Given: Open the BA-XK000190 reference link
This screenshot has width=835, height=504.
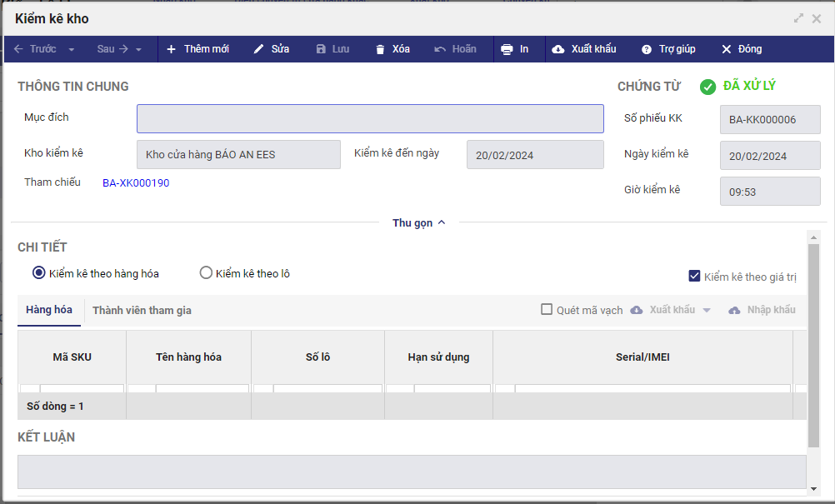Looking at the screenshot, I should pyautogui.click(x=136, y=183).
